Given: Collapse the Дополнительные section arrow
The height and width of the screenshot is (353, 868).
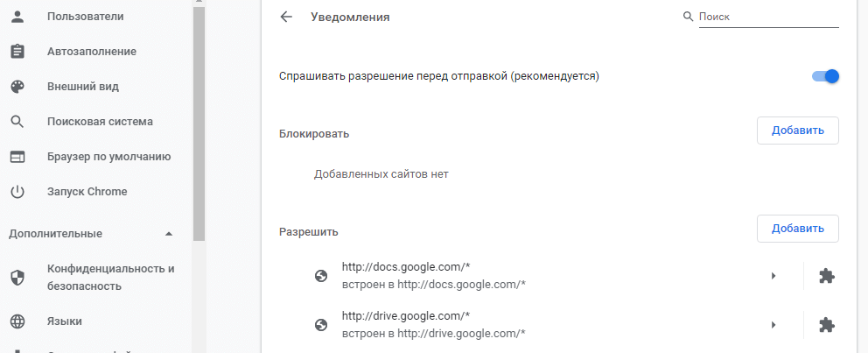Looking at the screenshot, I should [x=169, y=234].
